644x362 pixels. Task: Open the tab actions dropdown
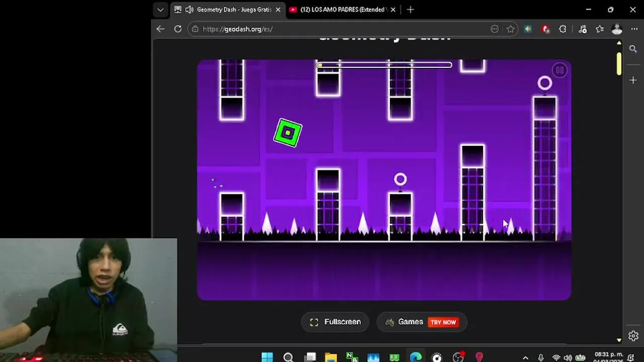click(160, 10)
